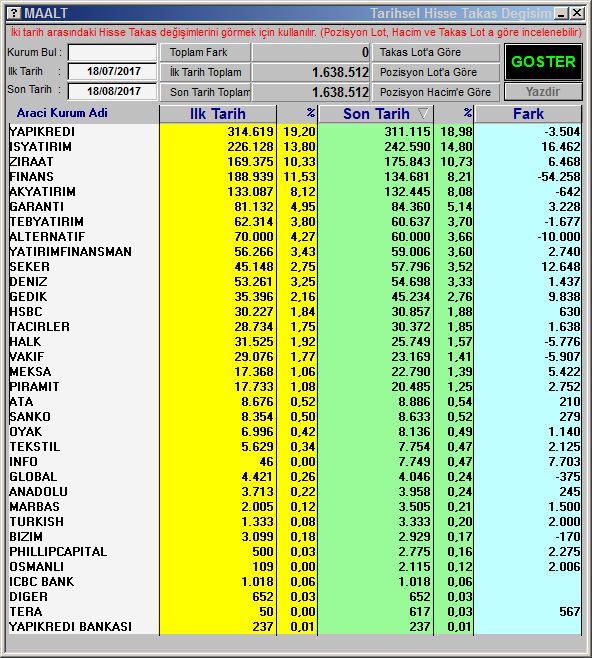Select the TERA row name

[x=26, y=612]
